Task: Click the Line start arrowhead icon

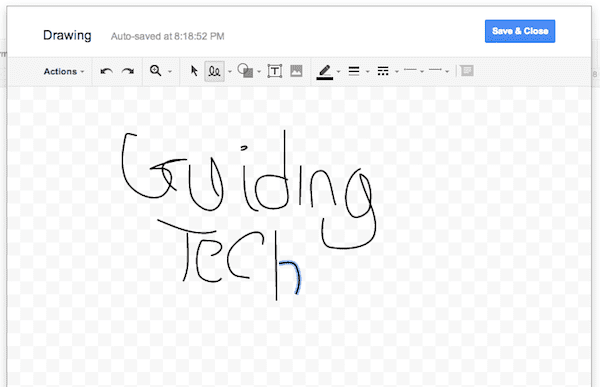Action: coord(410,70)
